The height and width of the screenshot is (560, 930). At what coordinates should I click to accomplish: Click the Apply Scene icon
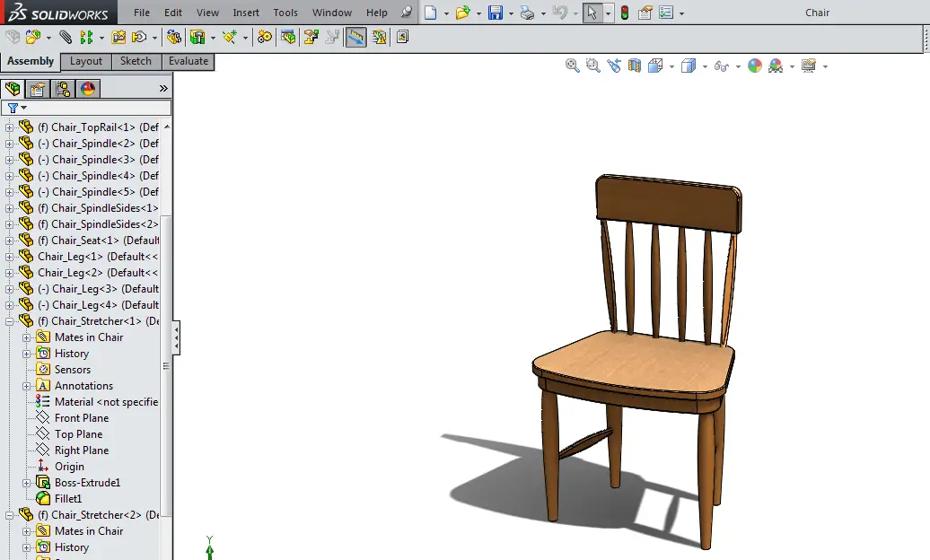[x=776, y=66]
